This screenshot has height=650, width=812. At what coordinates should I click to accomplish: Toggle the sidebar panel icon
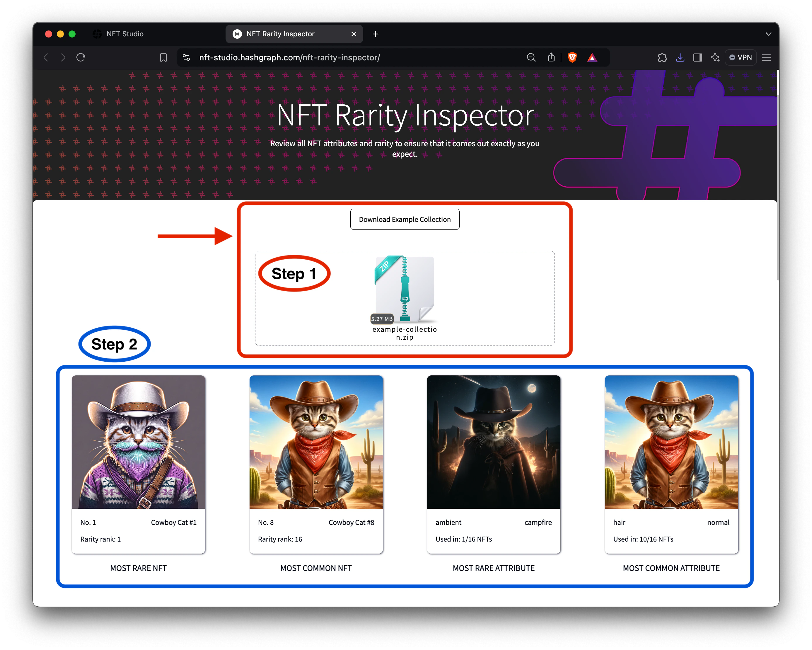click(697, 57)
